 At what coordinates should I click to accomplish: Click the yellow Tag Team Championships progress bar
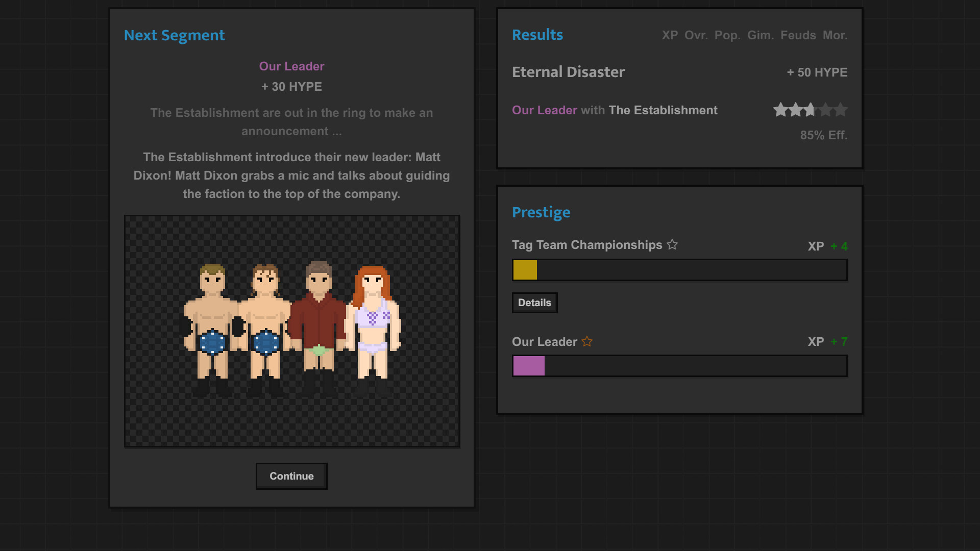pos(525,269)
